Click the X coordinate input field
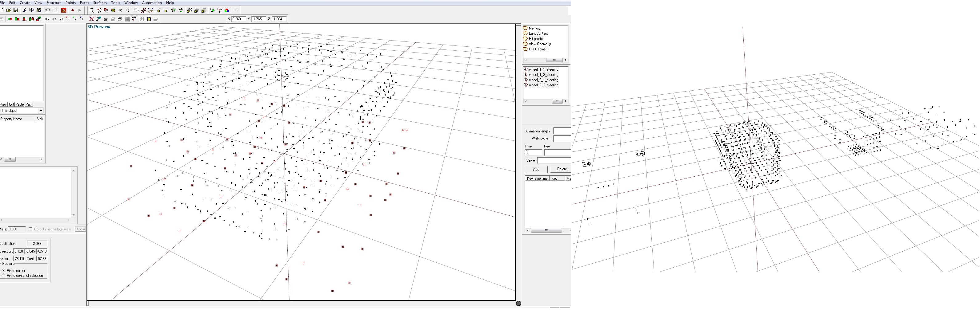This screenshot has width=980, height=310. [238, 19]
